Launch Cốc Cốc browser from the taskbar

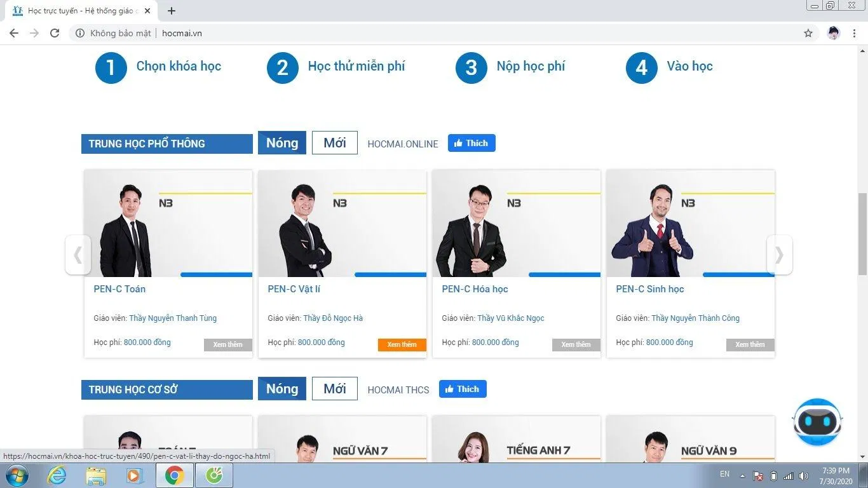coord(214,475)
